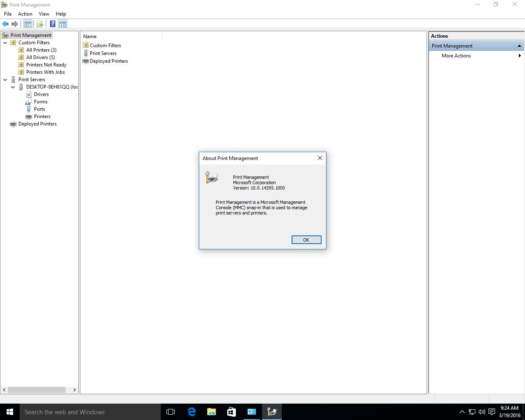The image size is (525, 420).
Task: Open Action Center notification icon
Action: click(492, 412)
